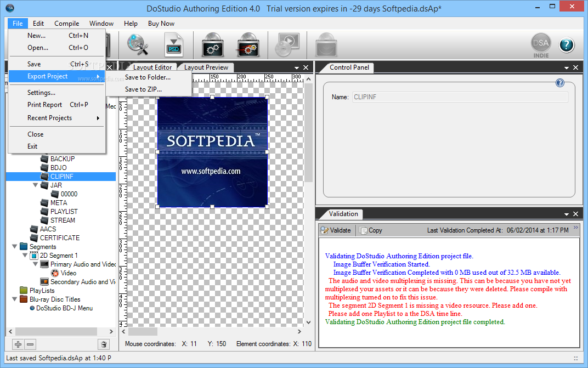Screen dimensions: 588x368
Task: Open the Edit menu
Action: (38, 23)
